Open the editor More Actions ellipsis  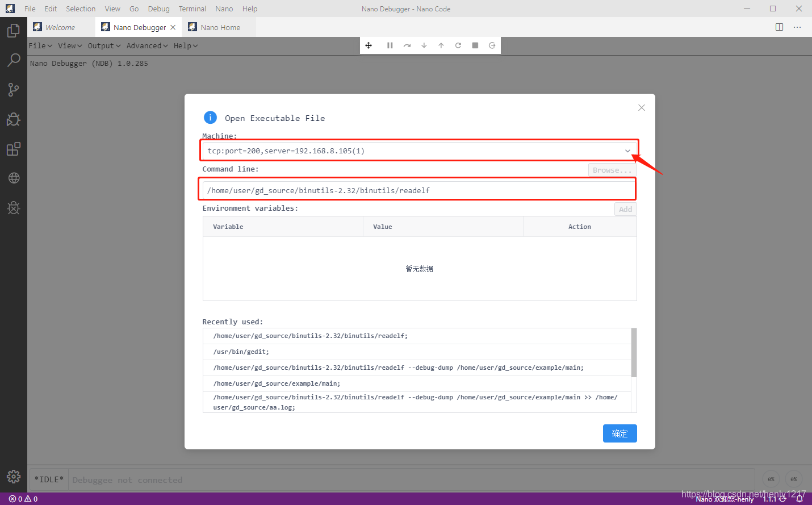797,27
